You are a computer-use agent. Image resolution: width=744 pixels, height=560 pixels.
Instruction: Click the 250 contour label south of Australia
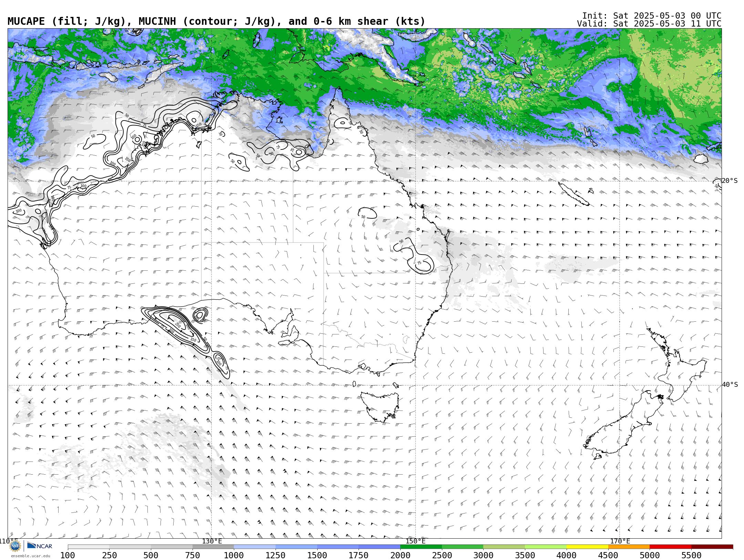(178, 324)
